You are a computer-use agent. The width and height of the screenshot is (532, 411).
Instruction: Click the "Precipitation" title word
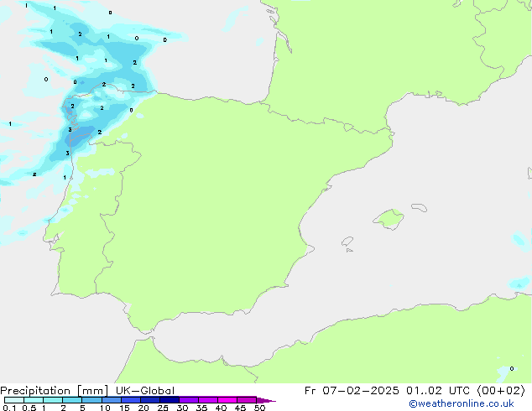click(35, 391)
